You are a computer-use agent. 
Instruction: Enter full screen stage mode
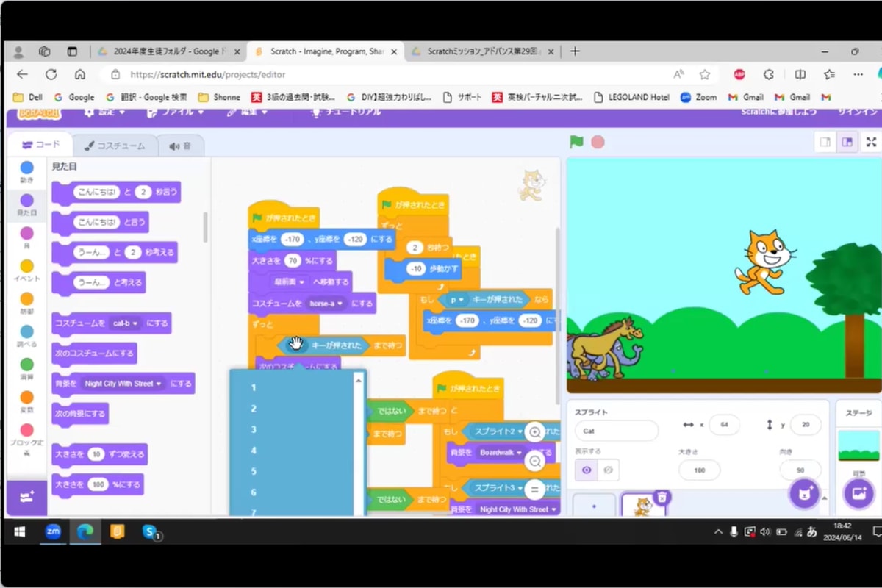(872, 142)
